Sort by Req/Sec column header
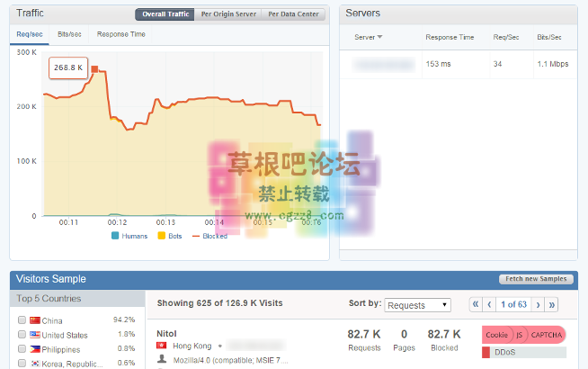588x369 pixels. pos(506,37)
